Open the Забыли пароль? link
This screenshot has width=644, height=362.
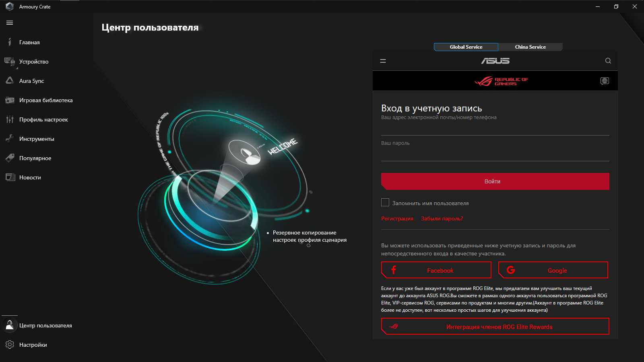[x=442, y=218]
